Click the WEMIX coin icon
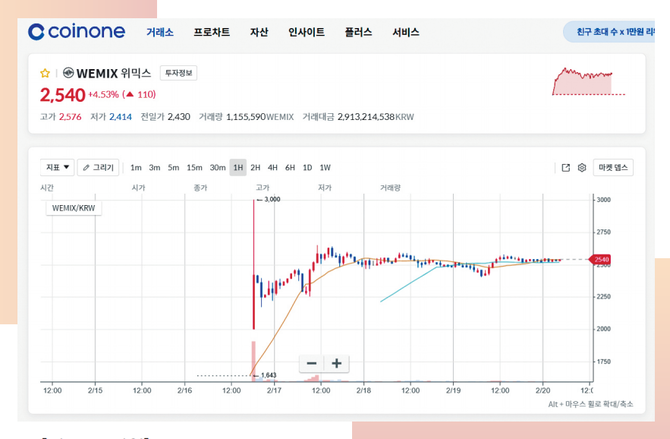Viewport: 670px width, 439px height. [x=68, y=73]
